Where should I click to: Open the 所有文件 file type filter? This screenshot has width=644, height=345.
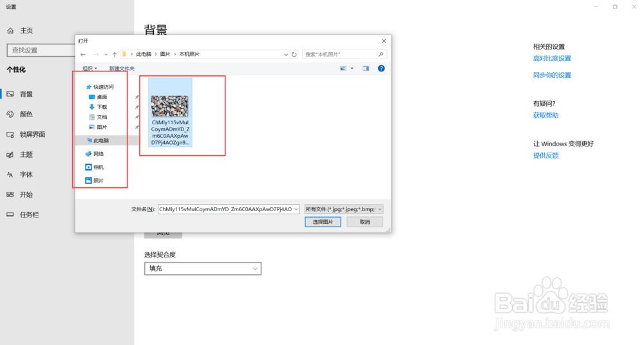click(344, 209)
